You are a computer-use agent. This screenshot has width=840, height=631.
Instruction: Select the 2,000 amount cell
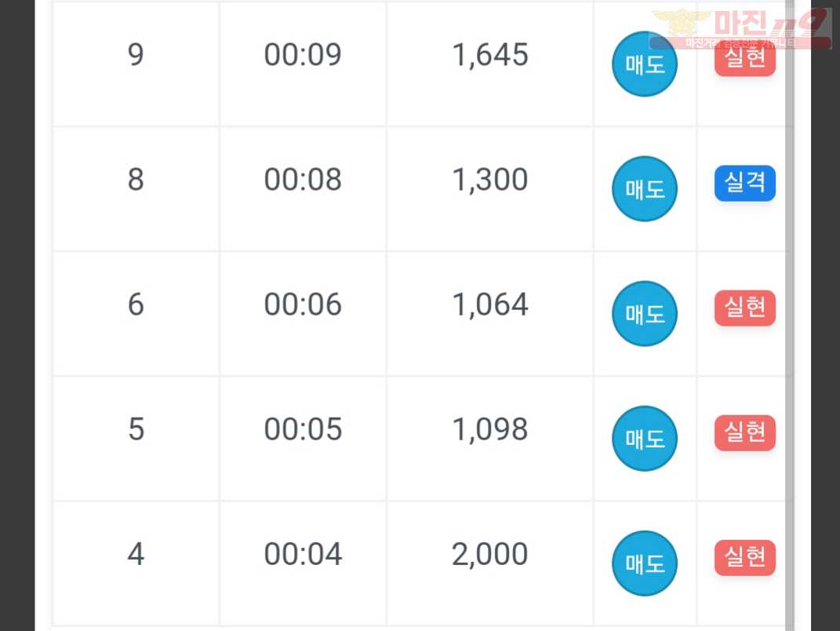(489, 564)
